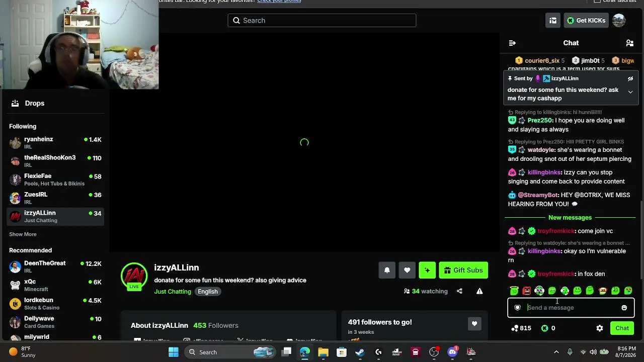Toggle notifications bell for izzyALLinn
The height and width of the screenshot is (362, 644).
(387, 270)
